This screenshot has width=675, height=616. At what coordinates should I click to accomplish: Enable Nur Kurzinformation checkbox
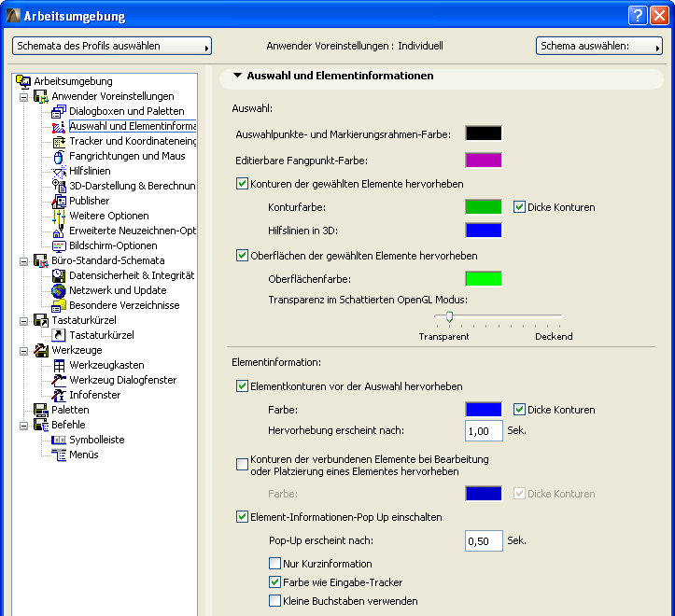click(x=274, y=563)
